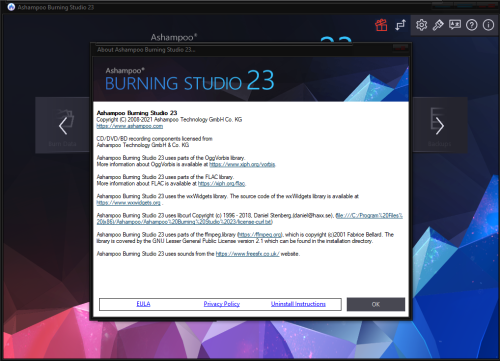Click the bold 'Ashampoo Burning Studio 23' heading

(x=137, y=113)
